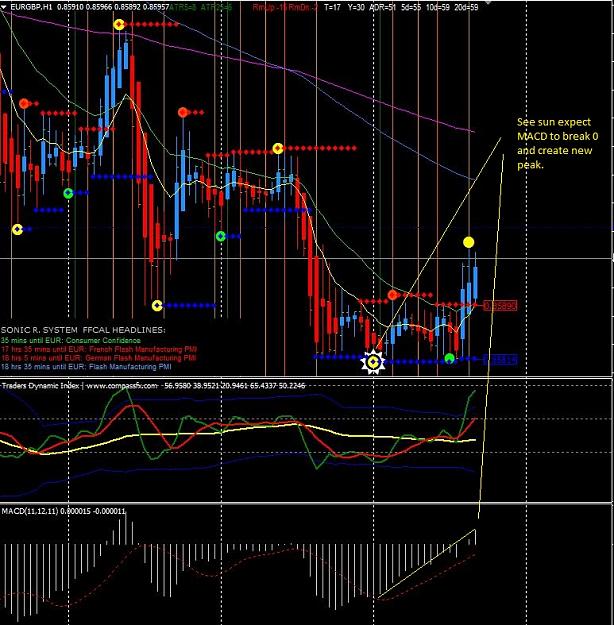Open the chart menu triangle beside EURGBP.H1

(4, 7)
